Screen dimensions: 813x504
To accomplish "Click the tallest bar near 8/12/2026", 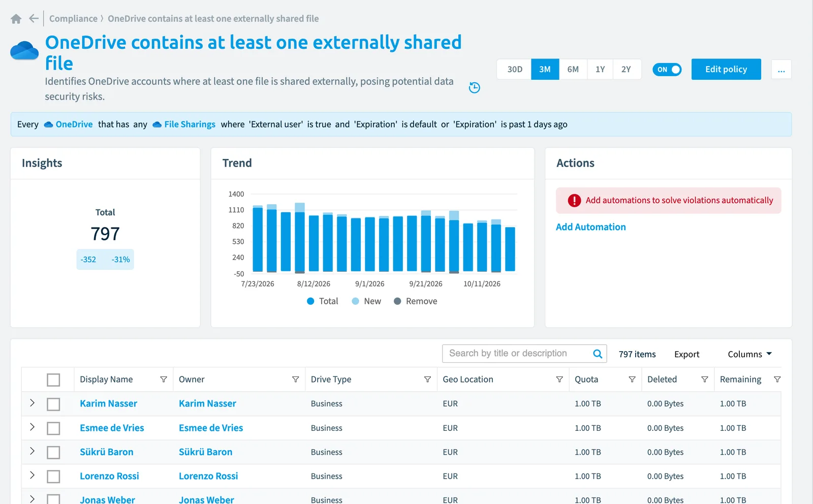I will (300, 238).
